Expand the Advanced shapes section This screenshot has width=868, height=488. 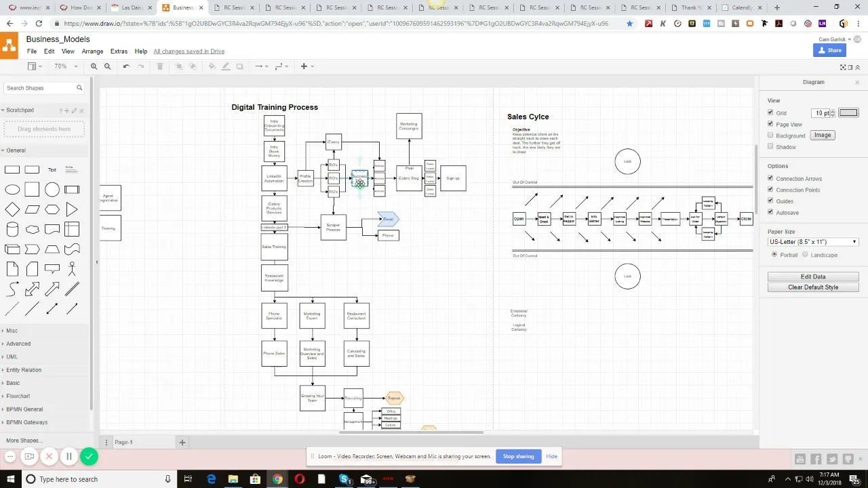[x=18, y=344]
